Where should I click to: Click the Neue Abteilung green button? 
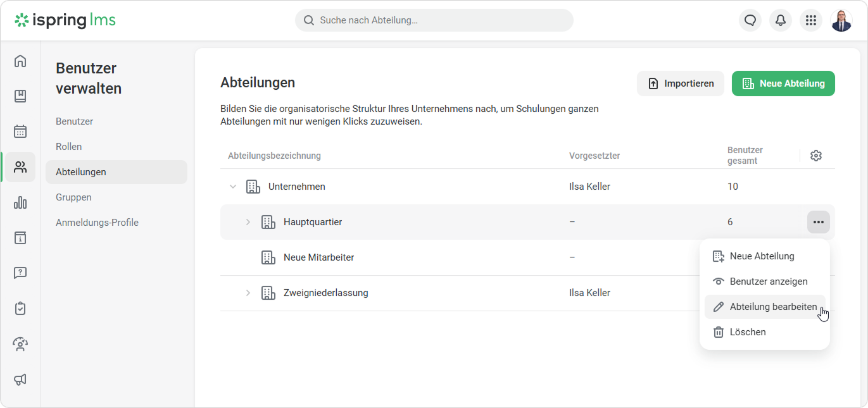click(783, 83)
